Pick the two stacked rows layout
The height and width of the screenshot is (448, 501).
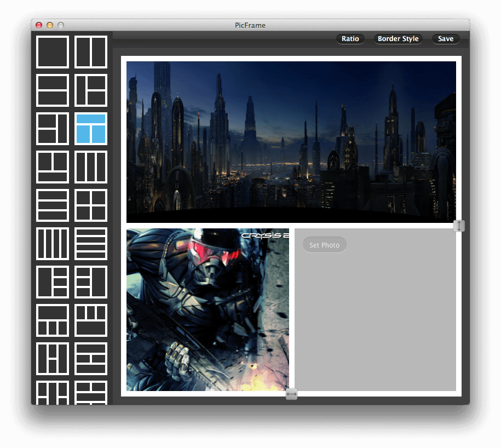click(53, 90)
